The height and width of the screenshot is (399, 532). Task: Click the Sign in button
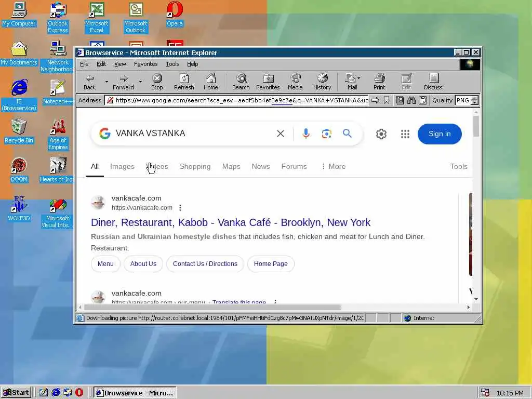point(440,134)
